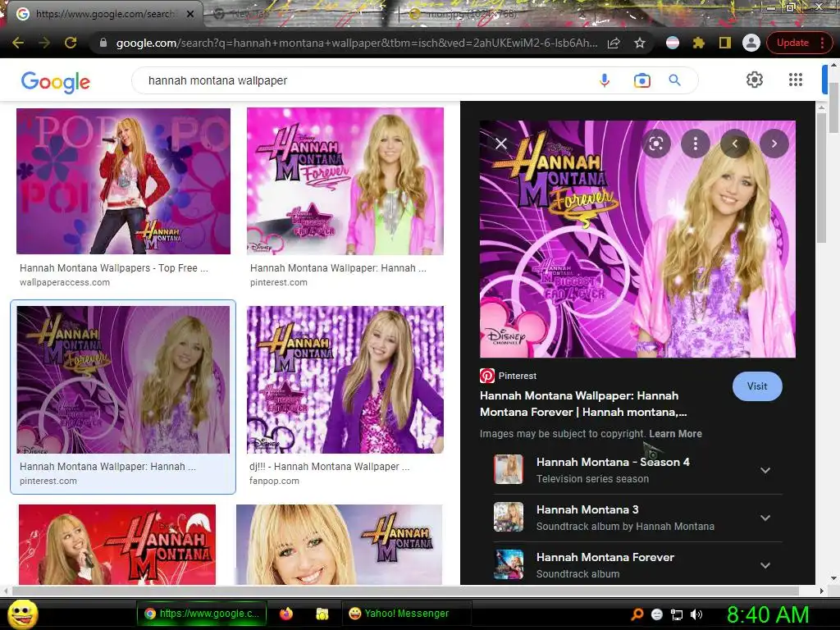
Task: Open the pink Hannah Montana Forever pinterest result
Action: coord(345,181)
